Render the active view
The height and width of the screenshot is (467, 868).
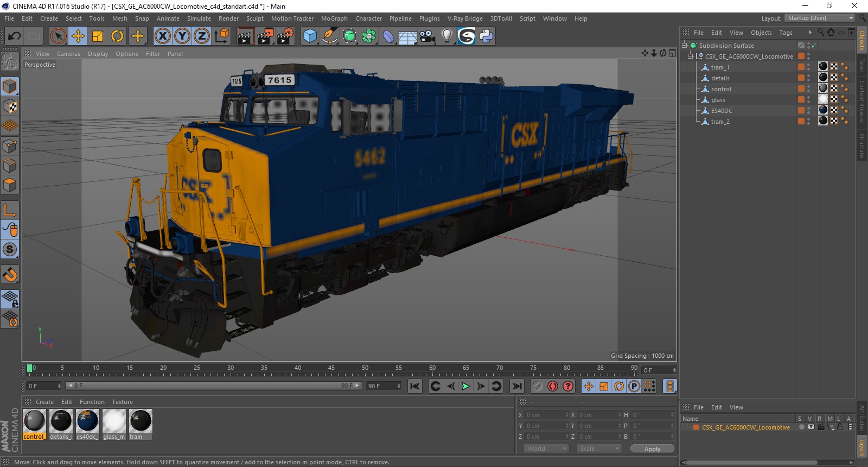[245, 36]
